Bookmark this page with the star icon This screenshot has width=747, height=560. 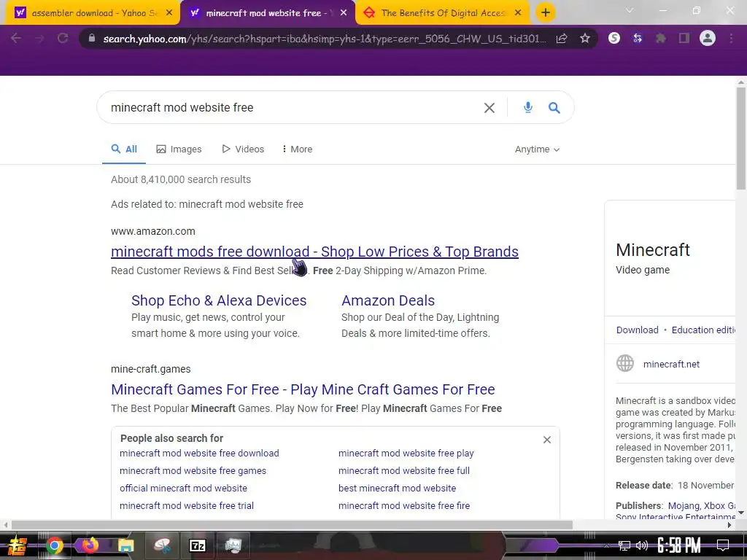point(585,38)
